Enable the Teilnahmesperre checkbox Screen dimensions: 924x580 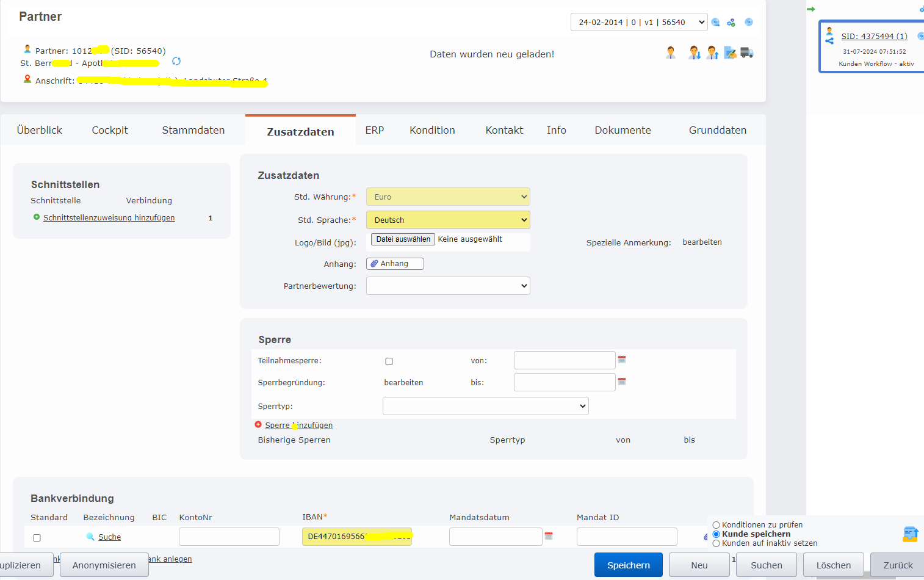[389, 361]
